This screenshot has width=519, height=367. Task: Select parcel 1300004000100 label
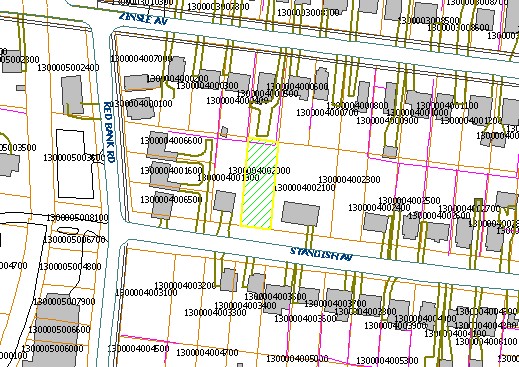click(x=141, y=104)
